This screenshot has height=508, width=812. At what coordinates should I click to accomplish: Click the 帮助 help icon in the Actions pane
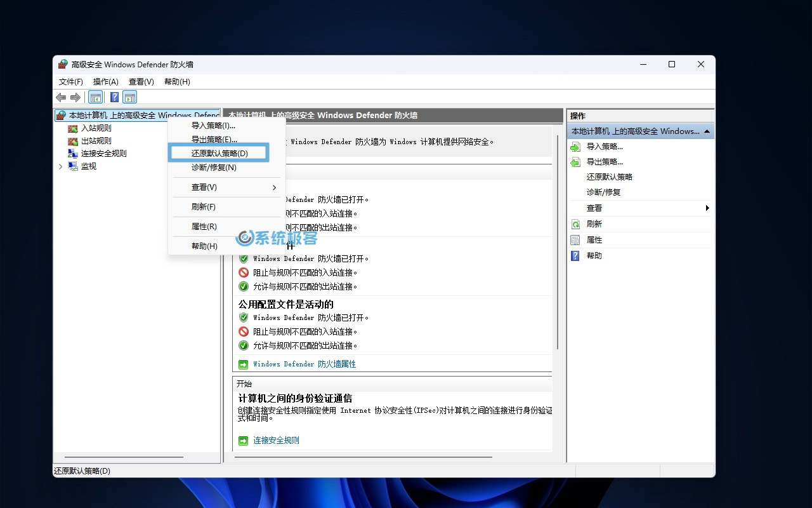point(575,255)
